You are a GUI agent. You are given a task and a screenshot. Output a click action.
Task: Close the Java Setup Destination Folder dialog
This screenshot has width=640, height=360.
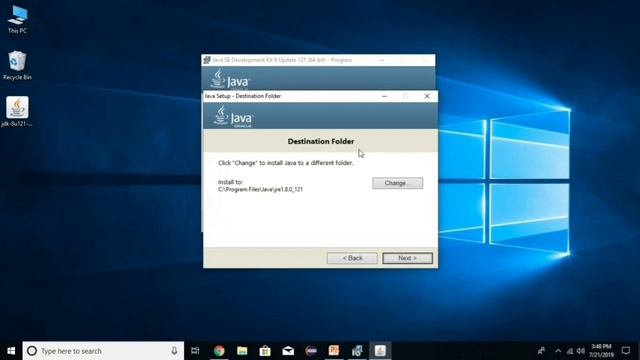point(427,96)
